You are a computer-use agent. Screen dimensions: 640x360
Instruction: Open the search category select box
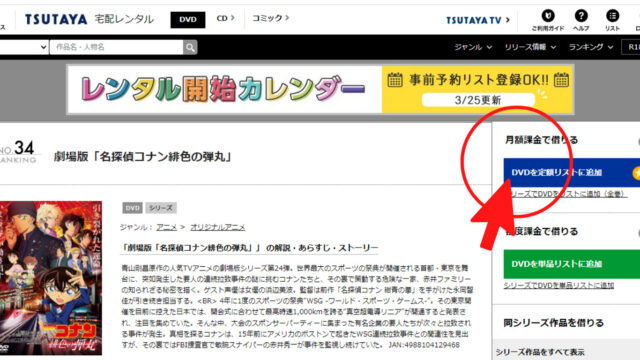24,47
